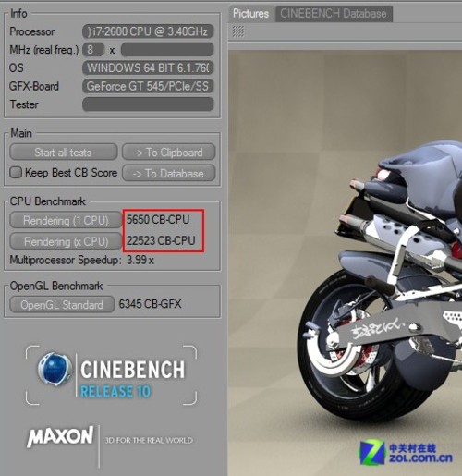Click the CINEBENCH globe logo icon
Screen dimensions: 462x476
pos(55,370)
